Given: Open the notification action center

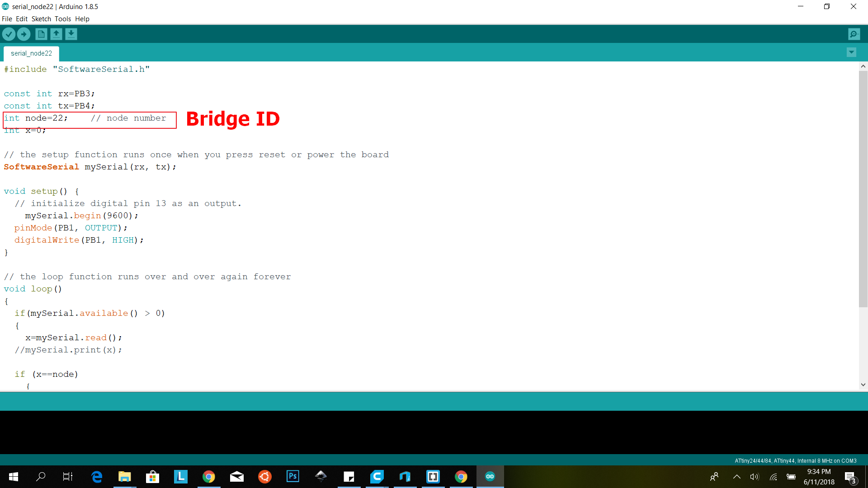Looking at the screenshot, I should 850,477.
